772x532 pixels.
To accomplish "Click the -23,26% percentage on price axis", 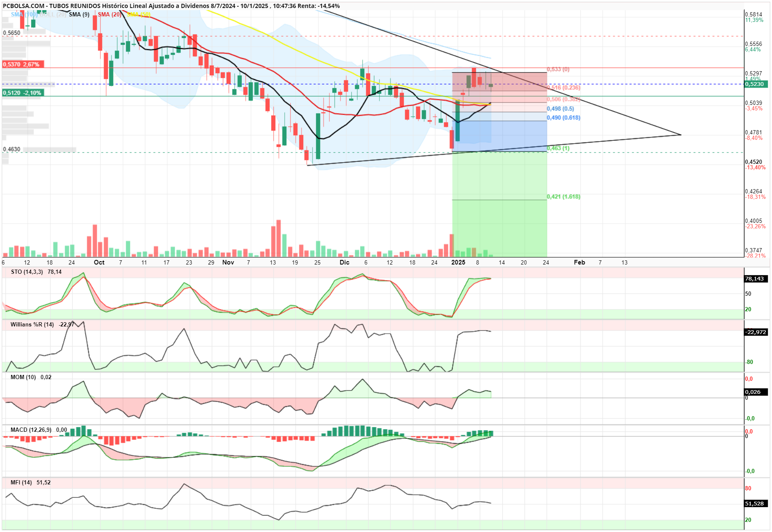I will tap(756, 227).
